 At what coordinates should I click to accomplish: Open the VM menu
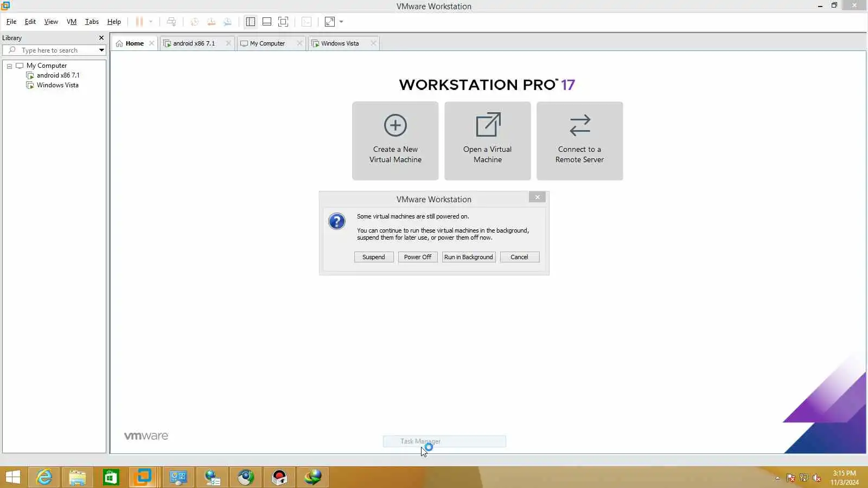(x=72, y=22)
